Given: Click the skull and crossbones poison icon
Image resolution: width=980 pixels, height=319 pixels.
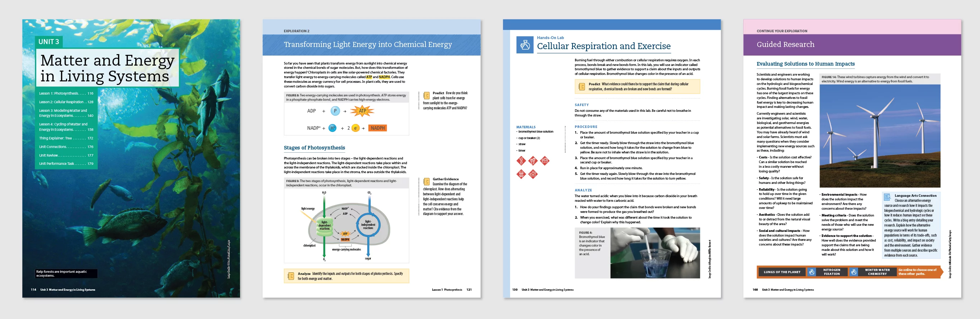Looking at the screenshot, I should pos(521,174).
